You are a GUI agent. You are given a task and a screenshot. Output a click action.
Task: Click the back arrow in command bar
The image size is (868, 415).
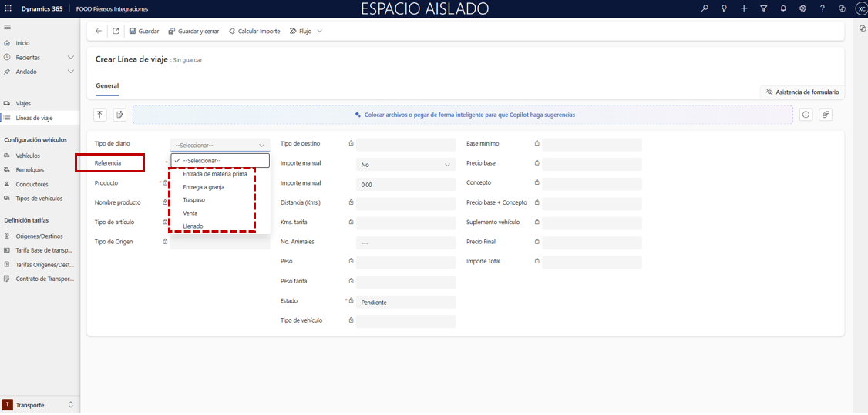tap(98, 32)
